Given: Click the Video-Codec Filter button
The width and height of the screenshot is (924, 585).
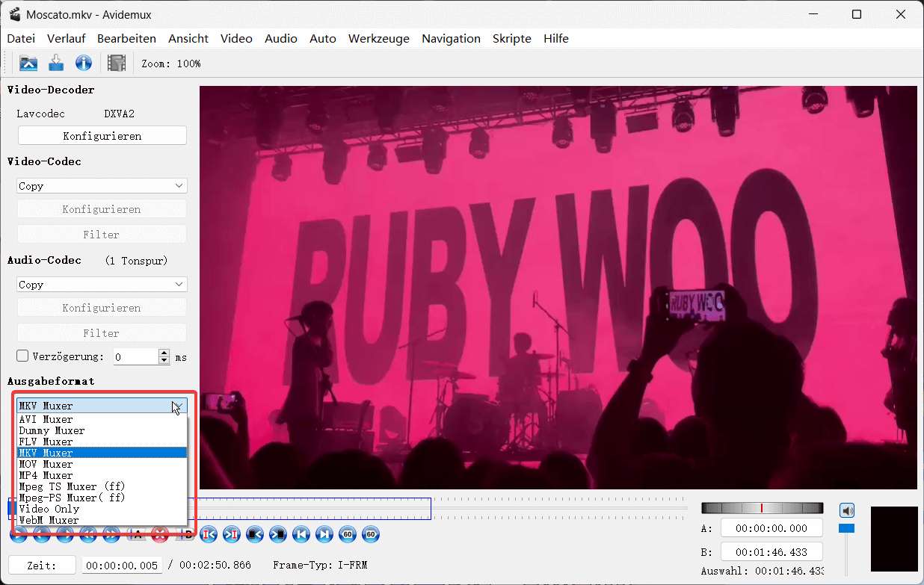Looking at the screenshot, I should pos(102,234).
